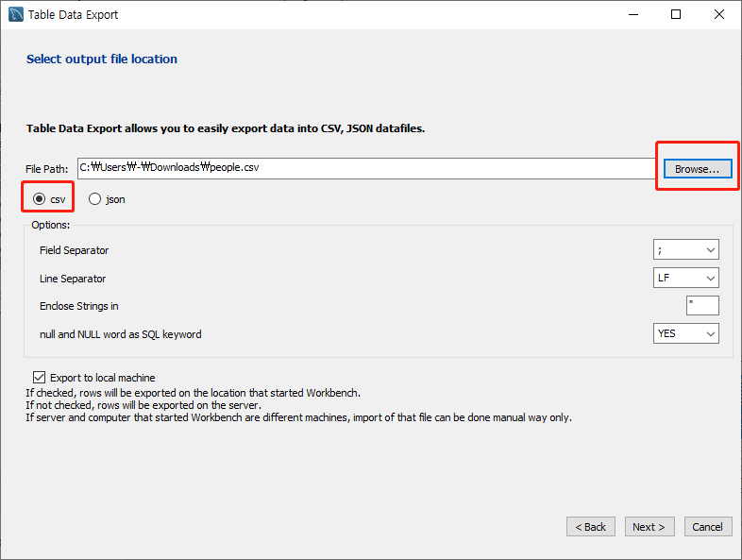Click the File Path label
Image resolution: width=742 pixels, height=560 pixels.
[x=47, y=168]
